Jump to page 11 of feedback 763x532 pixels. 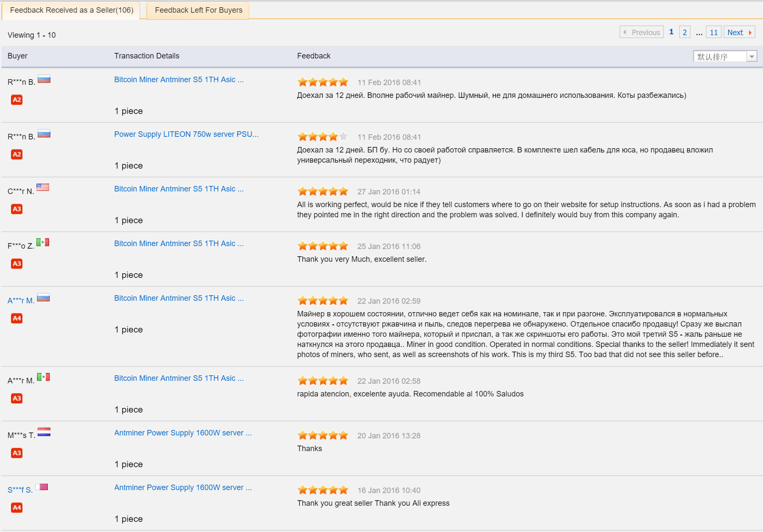tap(713, 32)
